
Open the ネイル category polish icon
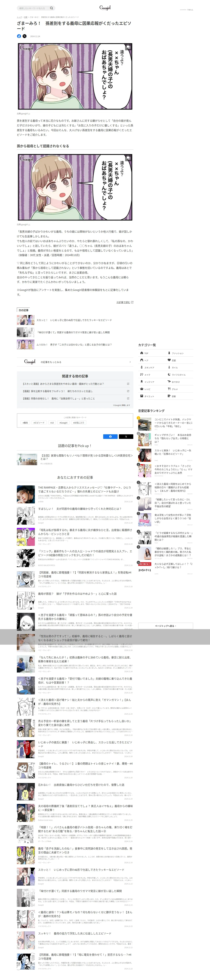pos(169,367)
